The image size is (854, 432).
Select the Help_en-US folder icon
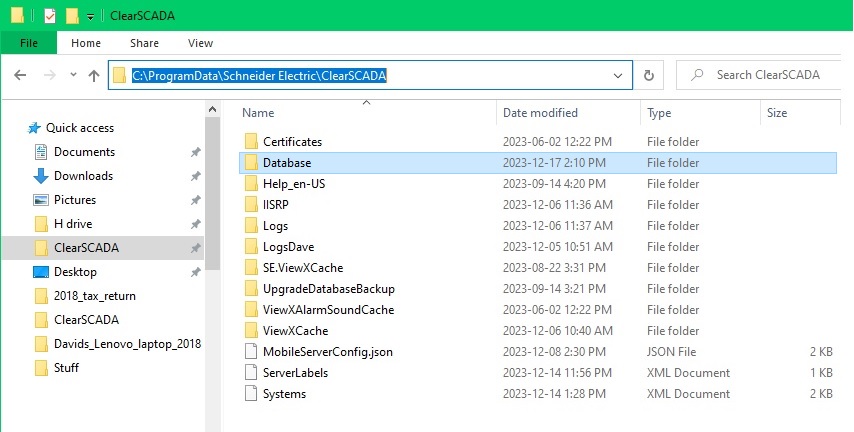click(x=251, y=184)
